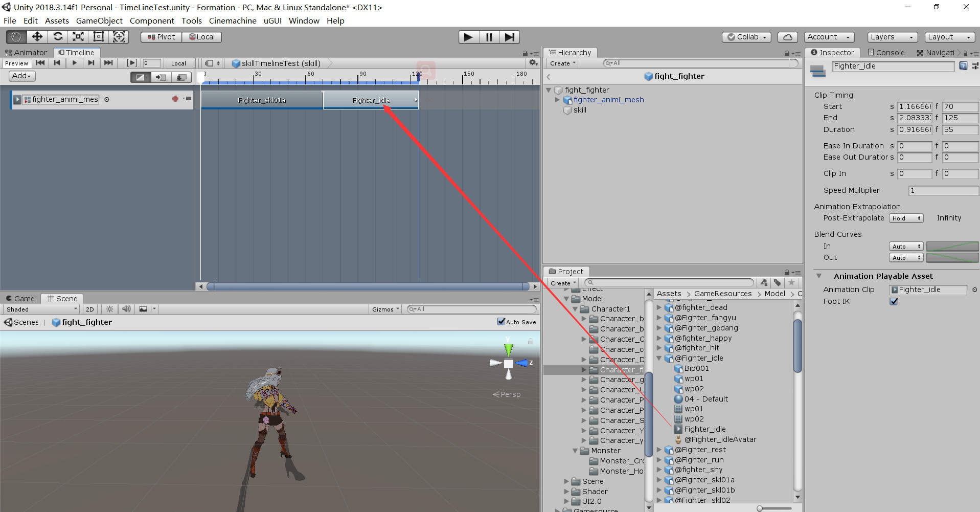Open Post-Extrapolate Hold dropdown
Screen dimensions: 980x512
coord(906,218)
